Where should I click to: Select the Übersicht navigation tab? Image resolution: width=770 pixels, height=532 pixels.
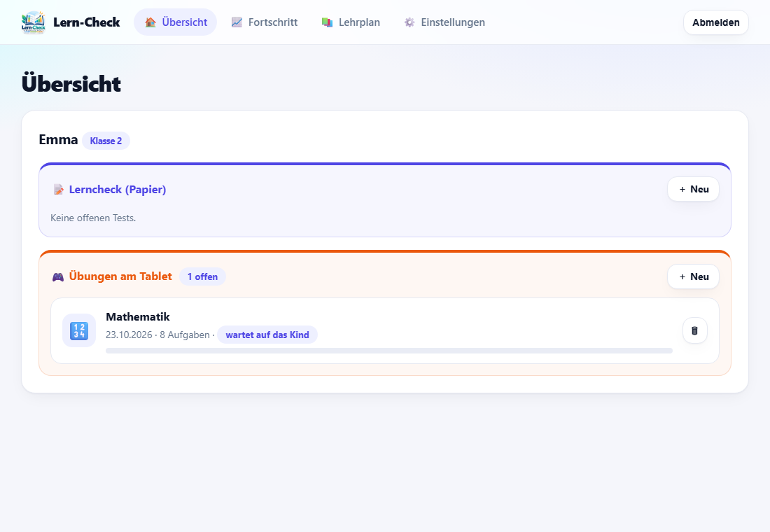coord(175,22)
